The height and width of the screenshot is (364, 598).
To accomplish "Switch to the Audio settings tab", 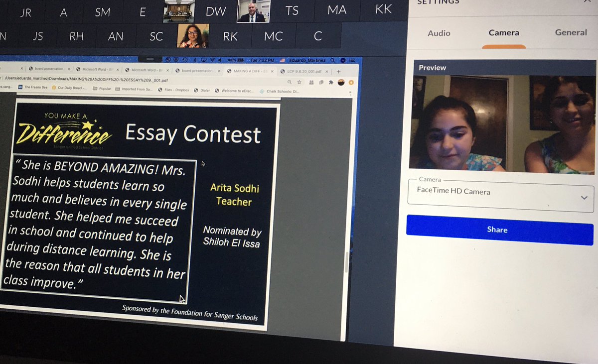I will [x=439, y=33].
